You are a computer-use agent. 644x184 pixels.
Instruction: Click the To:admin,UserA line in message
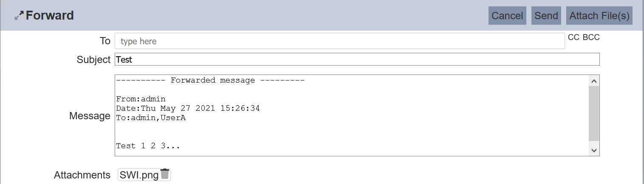(151, 118)
